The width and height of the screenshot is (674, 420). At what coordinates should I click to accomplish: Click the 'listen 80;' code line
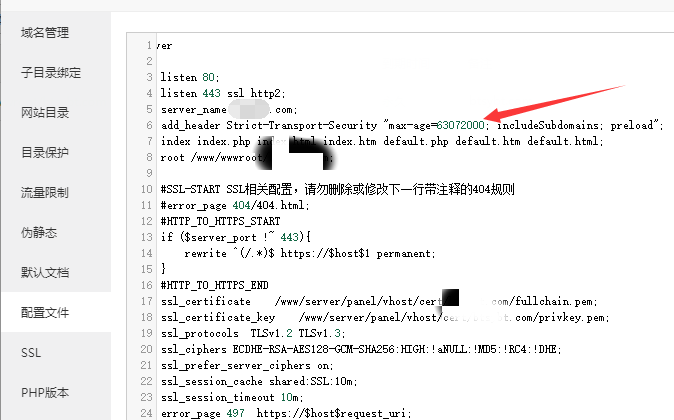pyautogui.click(x=190, y=77)
